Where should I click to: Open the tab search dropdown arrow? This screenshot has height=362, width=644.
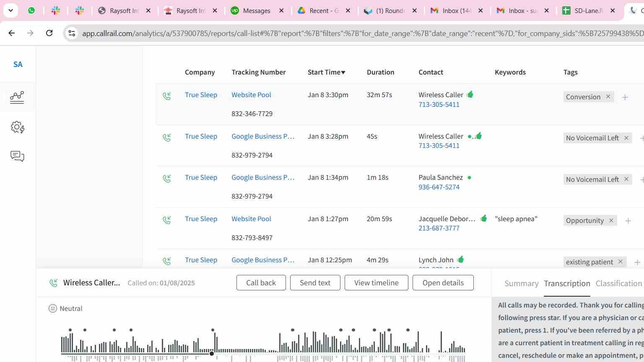(x=10, y=10)
